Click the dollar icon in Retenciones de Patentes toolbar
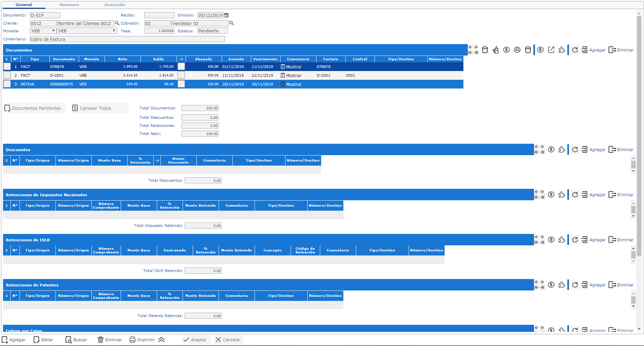644x346 pixels. tap(551, 285)
